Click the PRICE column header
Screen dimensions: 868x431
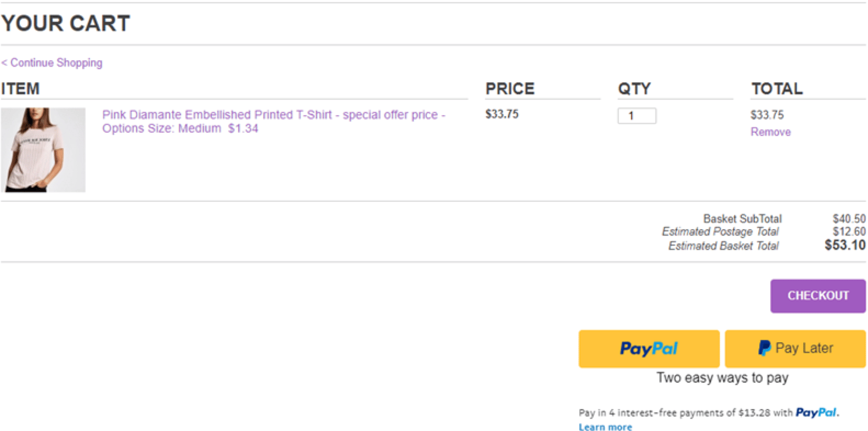(x=509, y=88)
